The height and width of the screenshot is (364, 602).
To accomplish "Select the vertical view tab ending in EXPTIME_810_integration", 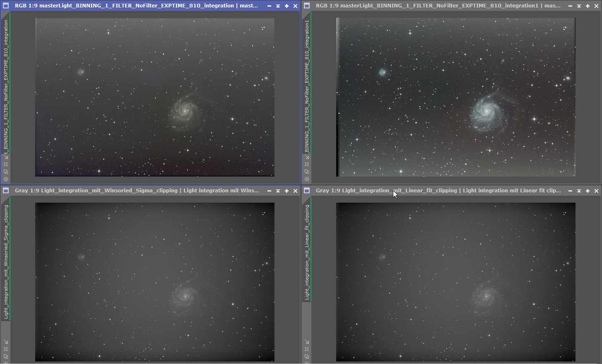I will [x=6, y=83].
